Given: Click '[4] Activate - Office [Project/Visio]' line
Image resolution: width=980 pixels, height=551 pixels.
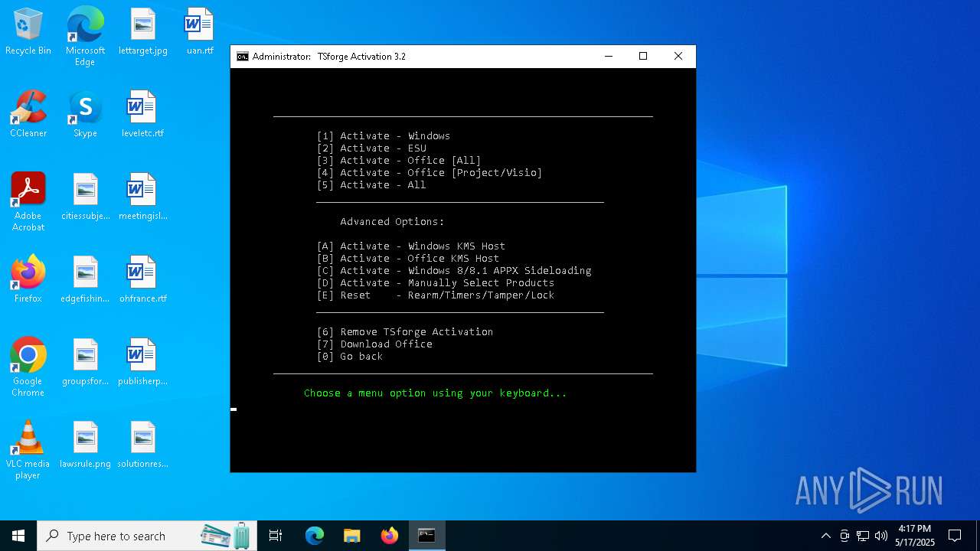Looking at the screenshot, I should 430,172.
